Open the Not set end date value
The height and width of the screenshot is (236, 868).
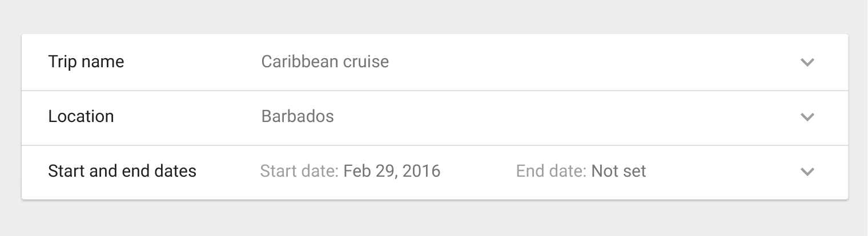pos(618,171)
